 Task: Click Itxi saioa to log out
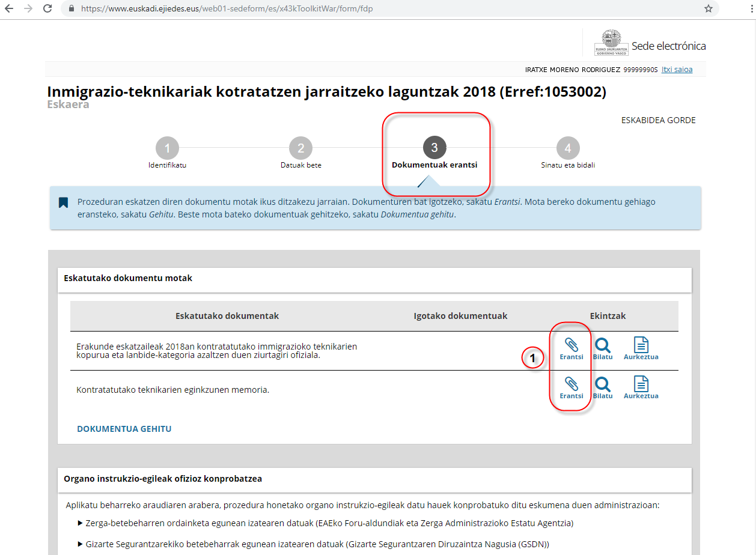tap(677, 70)
